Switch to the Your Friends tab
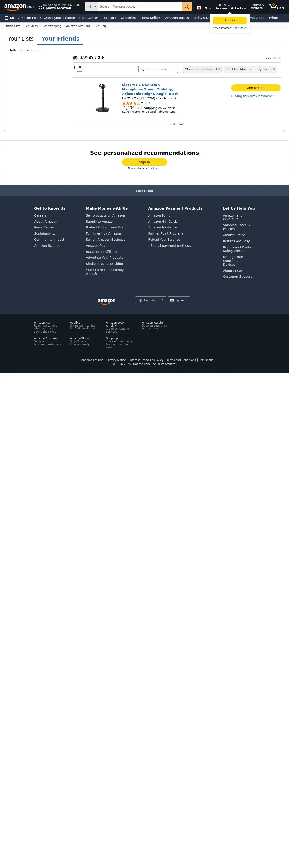The image size is (289, 868). tap(60, 39)
